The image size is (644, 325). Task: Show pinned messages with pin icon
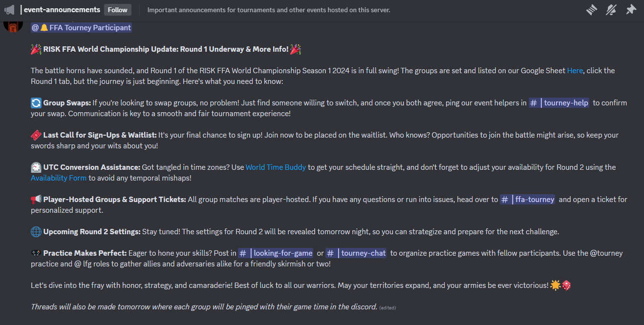pyautogui.click(x=631, y=10)
